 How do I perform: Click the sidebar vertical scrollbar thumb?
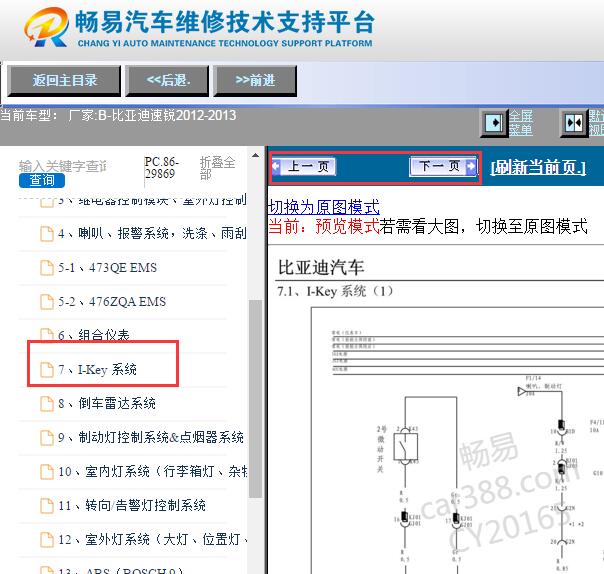coord(255,399)
